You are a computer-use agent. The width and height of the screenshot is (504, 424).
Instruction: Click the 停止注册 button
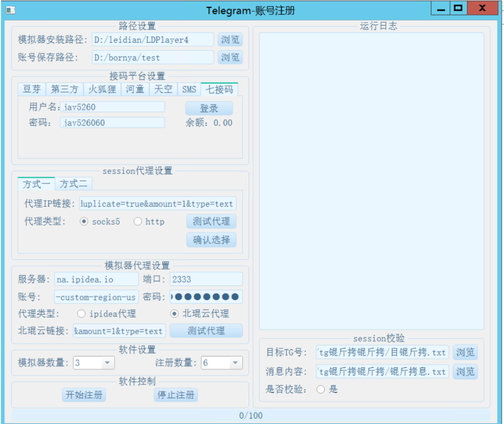point(176,395)
